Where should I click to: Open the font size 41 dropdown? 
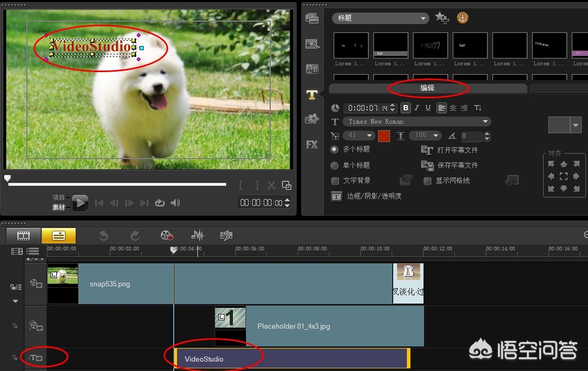tap(359, 135)
